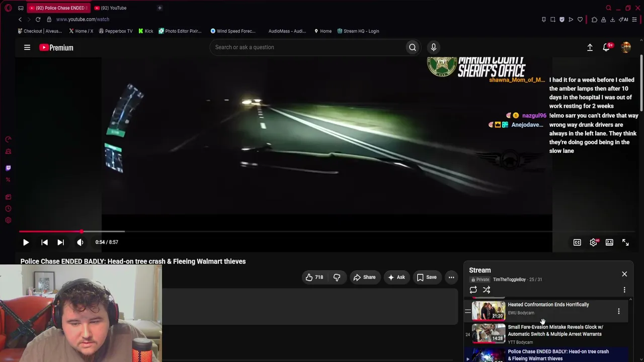Toggle theater mode on the player

(x=609, y=242)
